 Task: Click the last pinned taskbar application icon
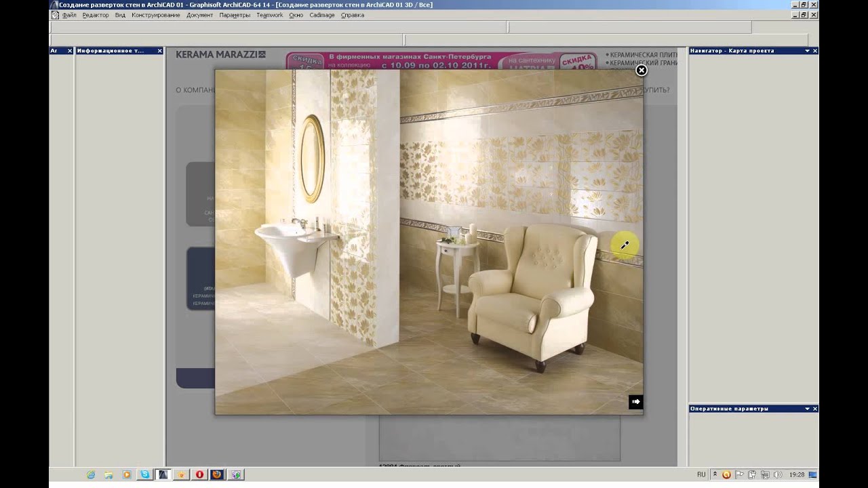(x=236, y=474)
